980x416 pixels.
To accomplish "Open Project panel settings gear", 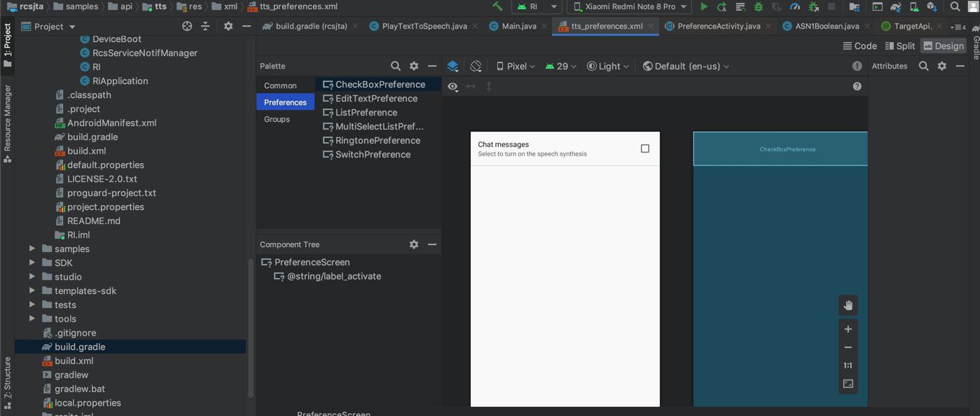I will pos(228,26).
